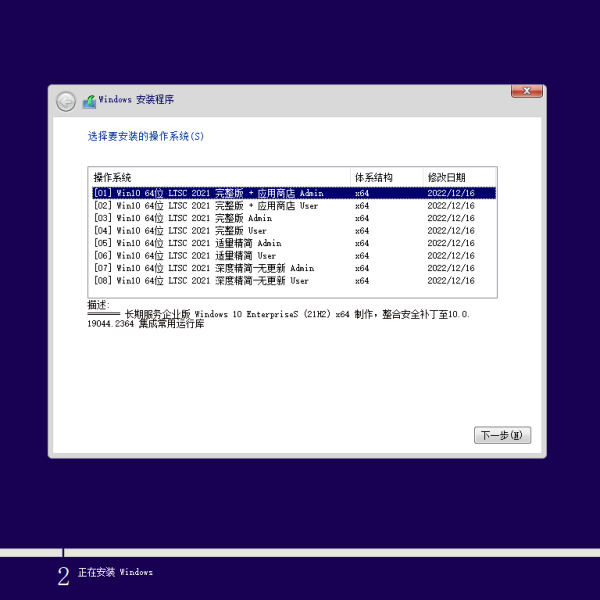Click the 操作系统 column header
Image resolution: width=600 pixels, height=600 pixels.
click(x=219, y=178)
